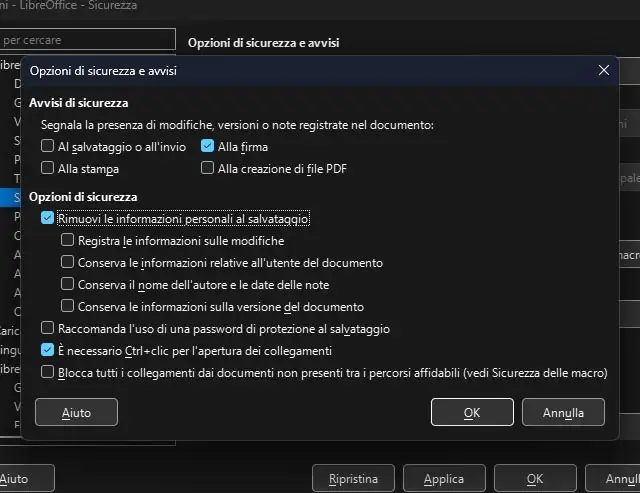Close the Opzioni di sicurezza e avvisi dialog
The image size is (640, 493).
[x=603, y=71]
